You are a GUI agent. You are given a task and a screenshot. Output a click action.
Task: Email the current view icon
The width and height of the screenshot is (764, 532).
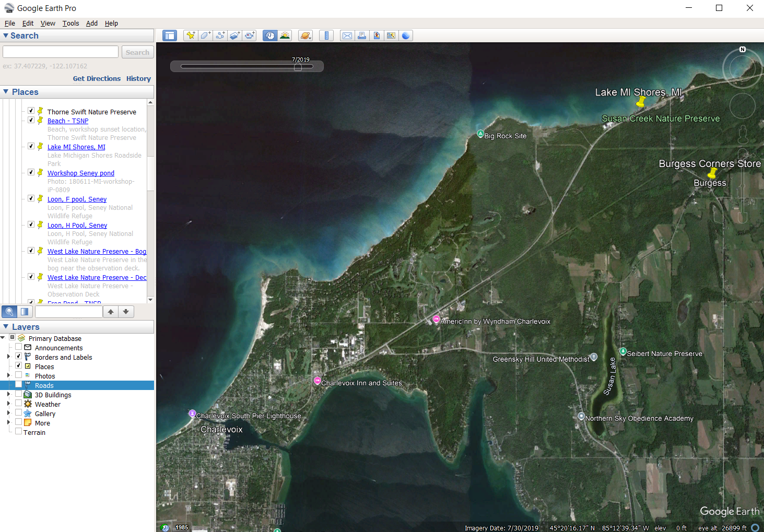coord(347,36)
